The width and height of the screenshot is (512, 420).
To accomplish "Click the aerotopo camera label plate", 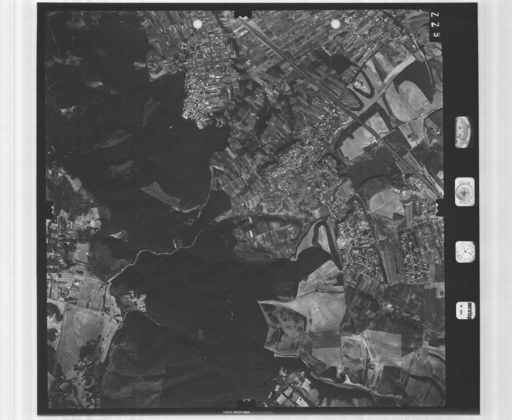I will 465,310.
